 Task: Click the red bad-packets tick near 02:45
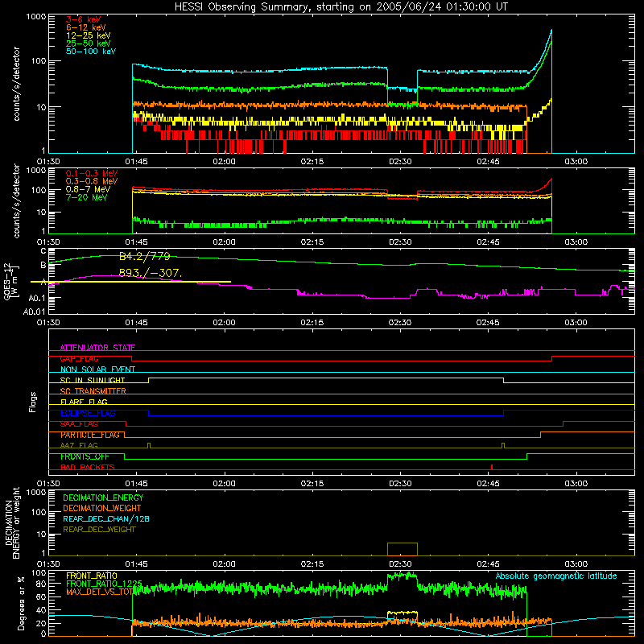click(492, 467)
